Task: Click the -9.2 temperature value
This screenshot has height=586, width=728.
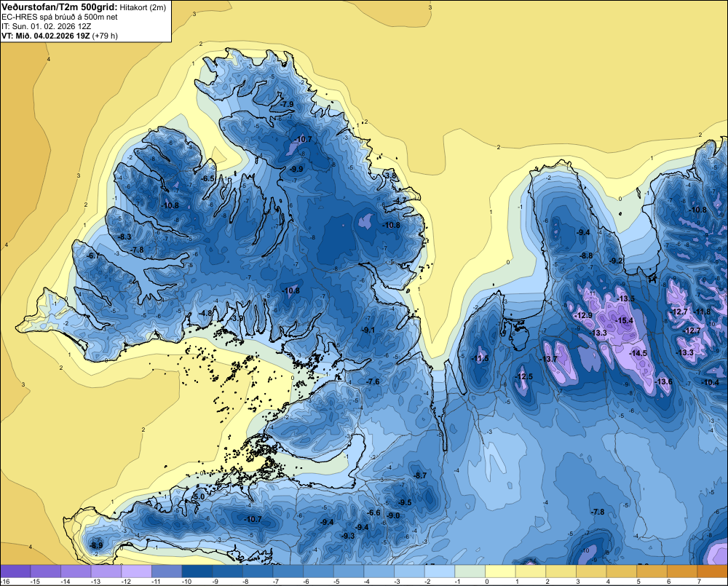Action: (x=616, y=261)
